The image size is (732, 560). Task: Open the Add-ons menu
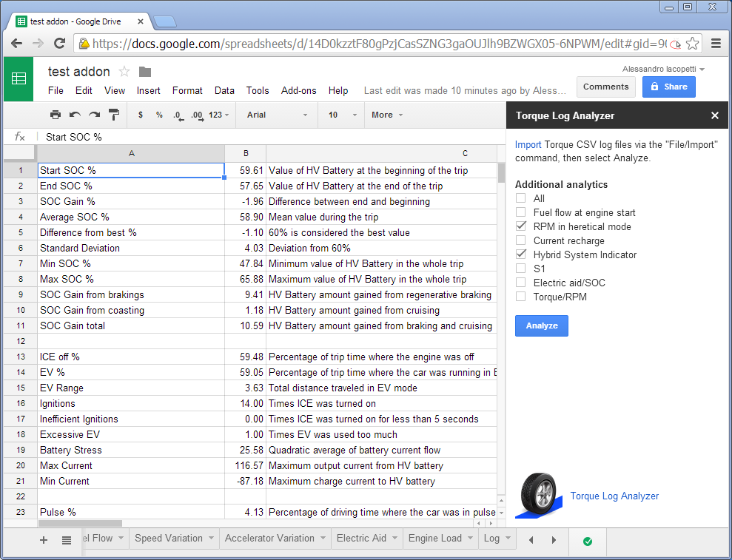point(299,90)
